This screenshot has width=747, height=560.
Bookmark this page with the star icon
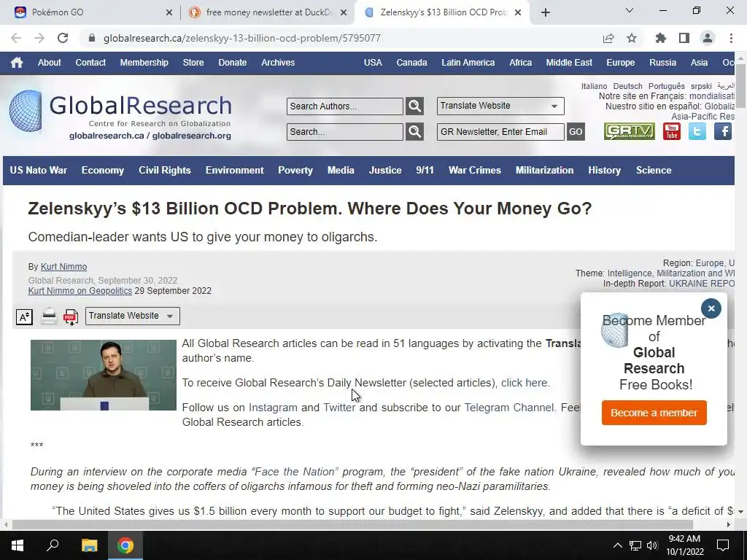(632, 38)
